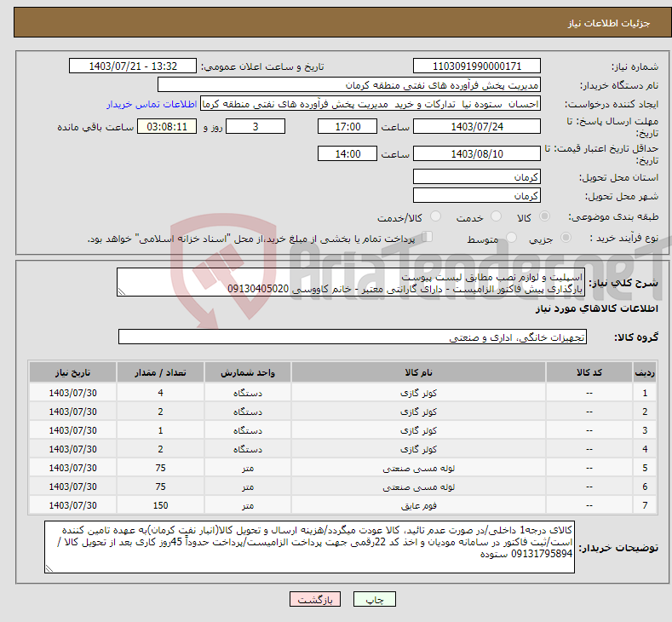Screen dimensions: 672x622
Task: Click the بازگشت back button
Action: (315, 599)
